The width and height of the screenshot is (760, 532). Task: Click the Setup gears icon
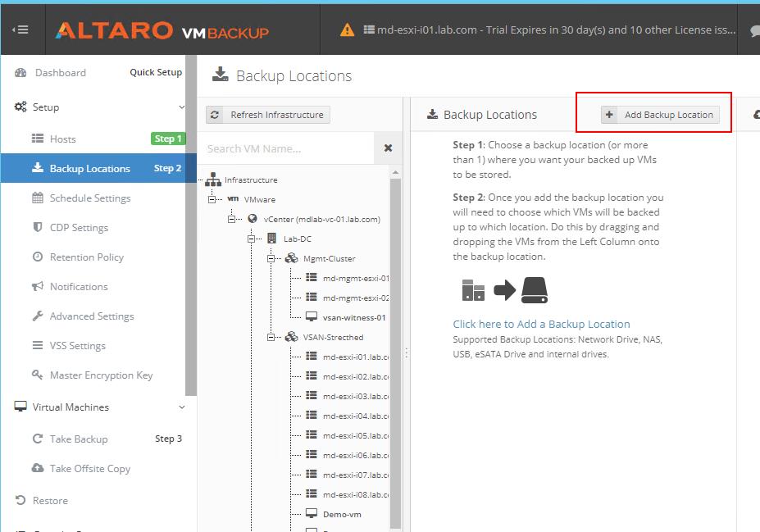click(20, 107)
